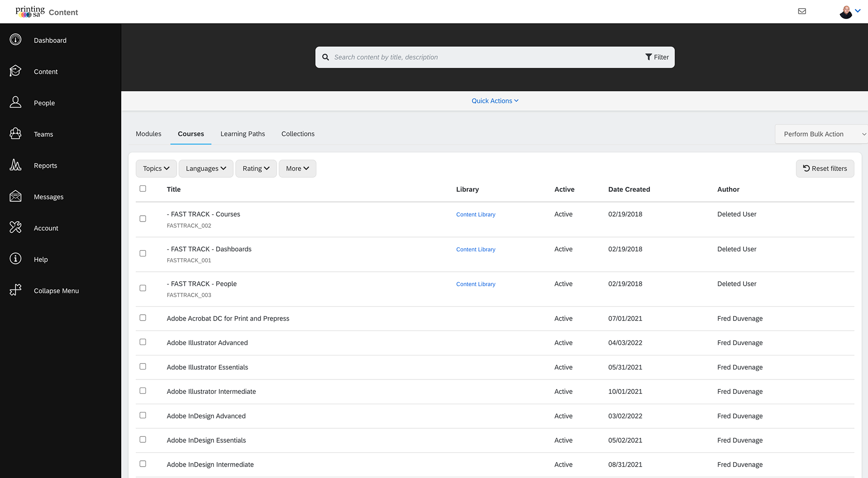This screenshot has height=478, width=868.
Task: Click the Reset filters button
Action: coord(825,169)
